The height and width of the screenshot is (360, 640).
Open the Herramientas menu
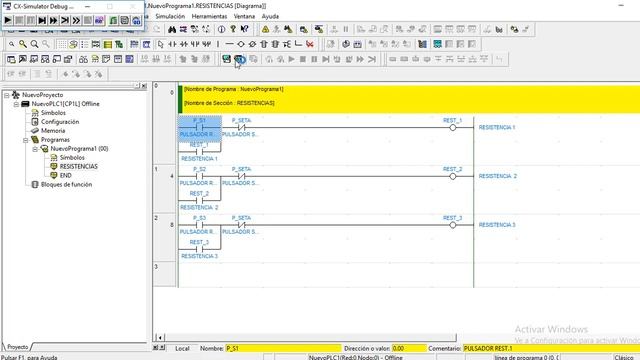click(209, 16)
